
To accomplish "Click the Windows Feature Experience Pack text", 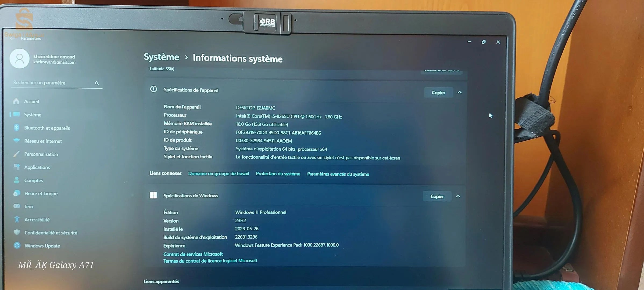I will pos(287,245).
